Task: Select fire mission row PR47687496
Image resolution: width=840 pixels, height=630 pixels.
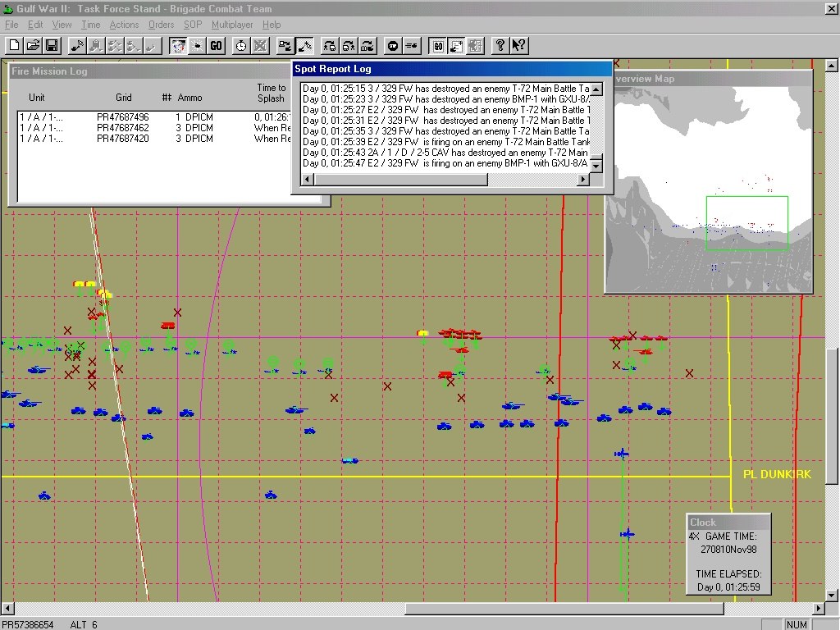Action: 154,116
